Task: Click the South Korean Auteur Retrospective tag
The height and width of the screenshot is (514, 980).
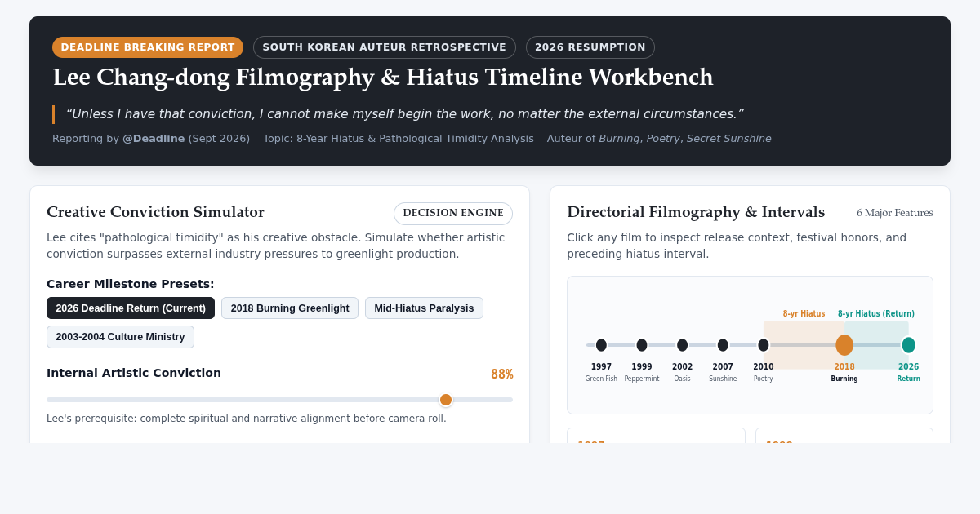Action: pyautogui.click(x=385, y=47)
